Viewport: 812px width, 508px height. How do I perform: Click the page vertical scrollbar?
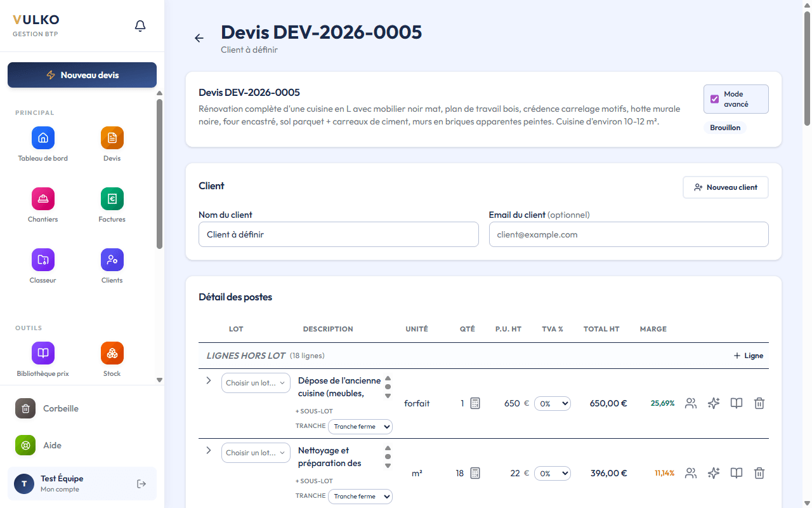pyautogui.click(x=807, y=69)
